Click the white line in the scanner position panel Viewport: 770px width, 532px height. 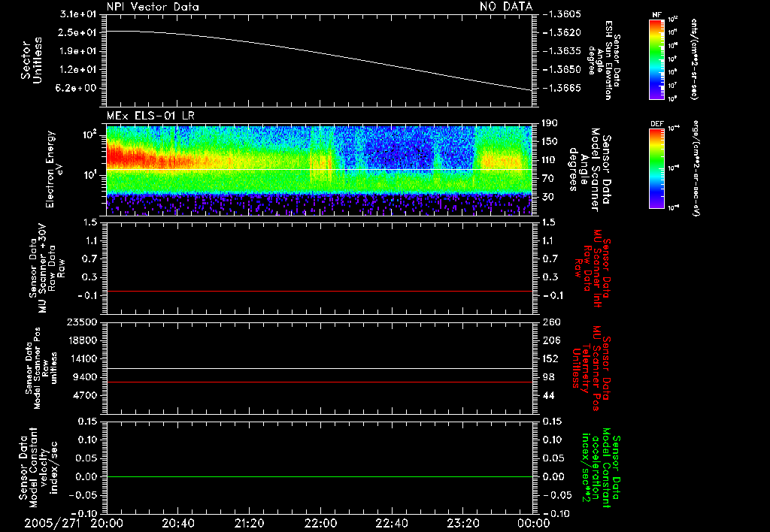point(319,368)
